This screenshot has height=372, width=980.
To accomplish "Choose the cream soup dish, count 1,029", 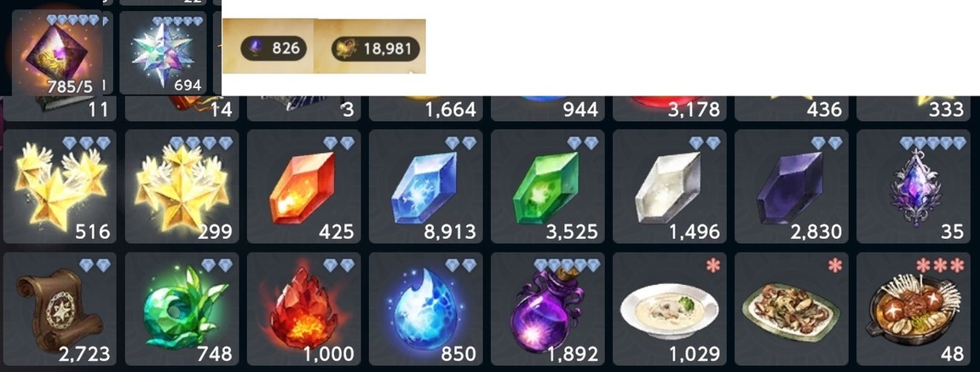I will pyautogui.click(x=669, y=309).
